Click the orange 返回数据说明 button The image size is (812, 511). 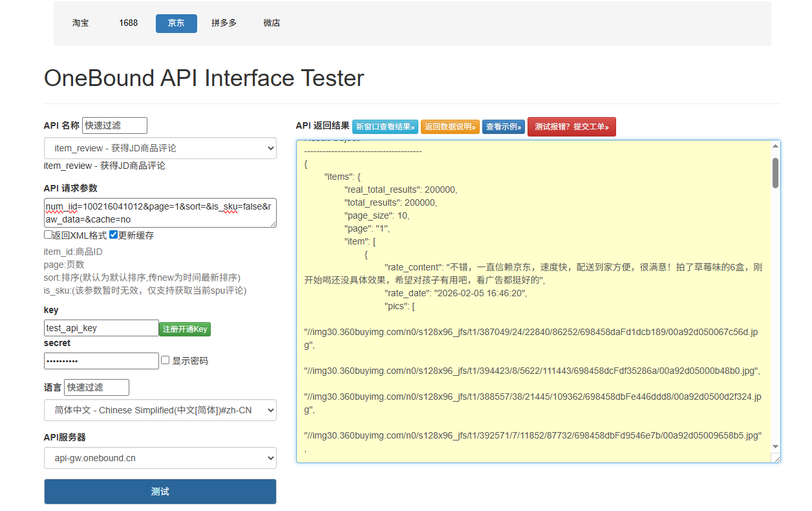tap(450, 127)
